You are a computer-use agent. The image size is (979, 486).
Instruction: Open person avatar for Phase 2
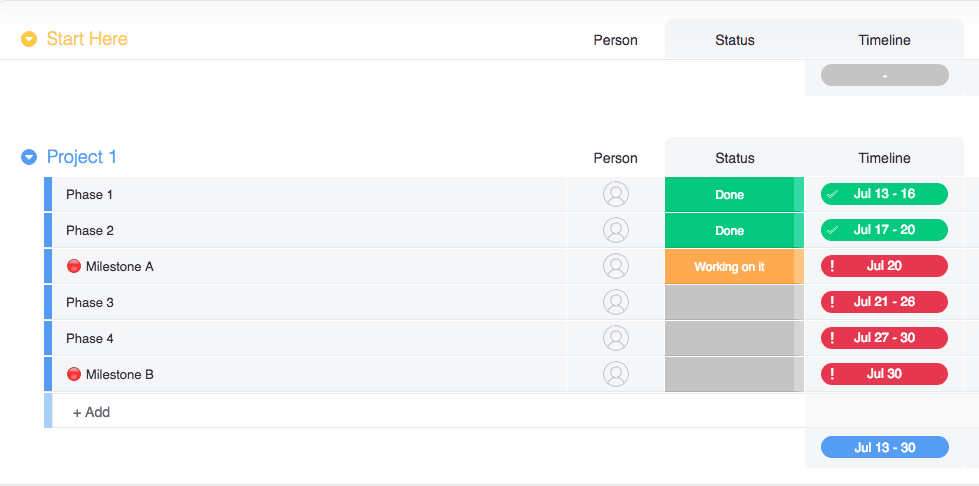pos(616,231)
